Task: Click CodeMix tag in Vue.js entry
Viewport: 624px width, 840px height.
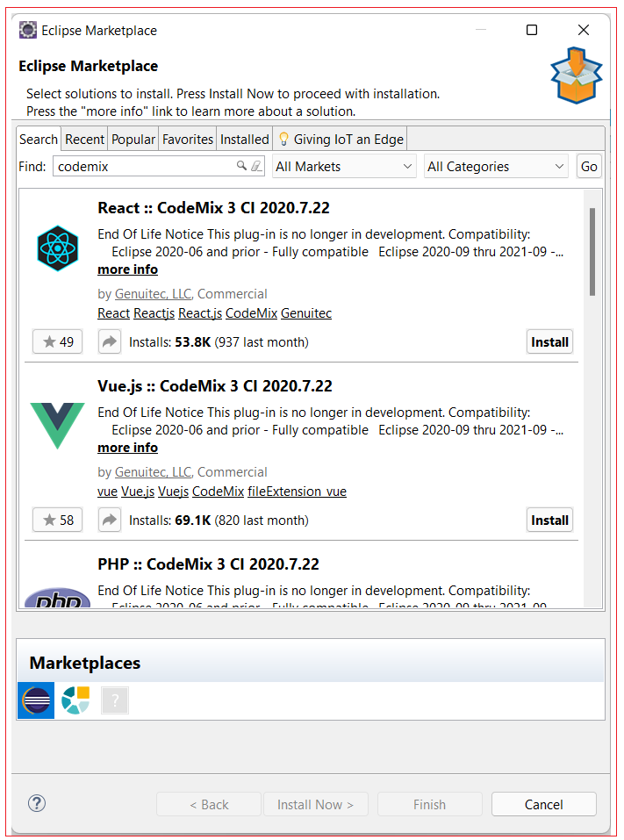Action: tap(218, 492)
